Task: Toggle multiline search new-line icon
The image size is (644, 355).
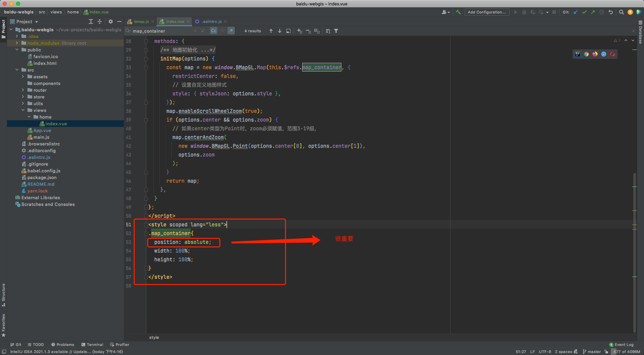Action: 203,31
